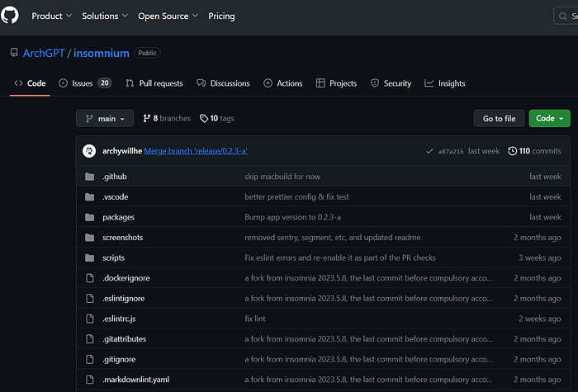Expand the Solutions menu
Screen dimensions: 578x392
pyautogui.click(x=105, y=16)
